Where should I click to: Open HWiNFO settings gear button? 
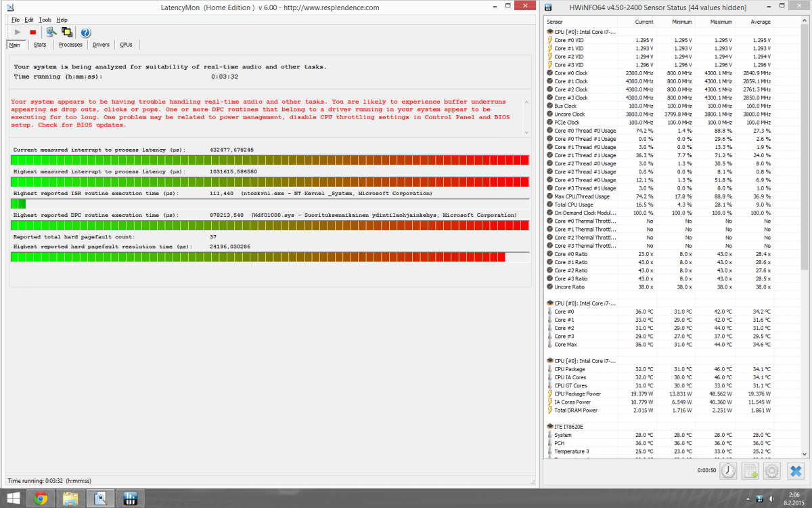click(x=773, y=471)
